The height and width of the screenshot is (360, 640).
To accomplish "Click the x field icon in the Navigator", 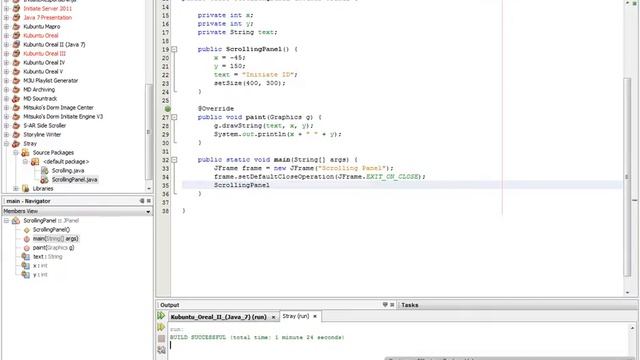I will 26,266.
